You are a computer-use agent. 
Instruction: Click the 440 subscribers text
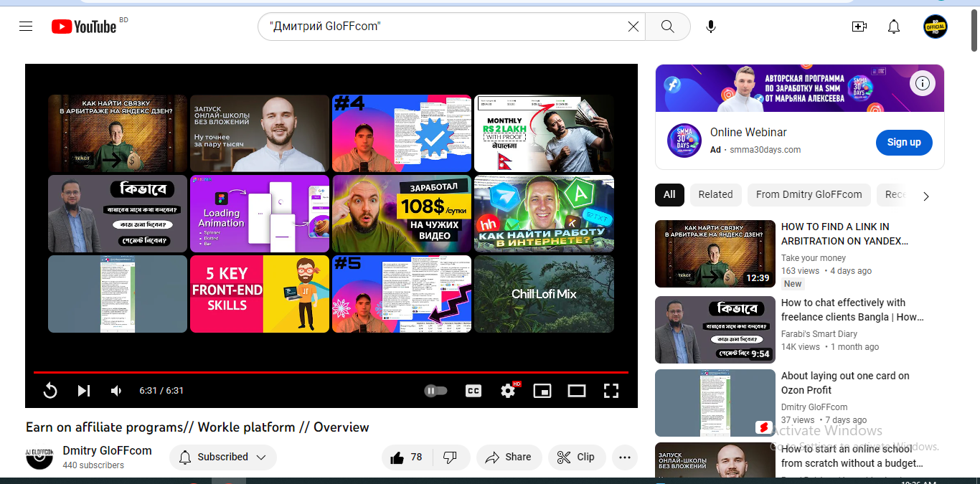93,465
